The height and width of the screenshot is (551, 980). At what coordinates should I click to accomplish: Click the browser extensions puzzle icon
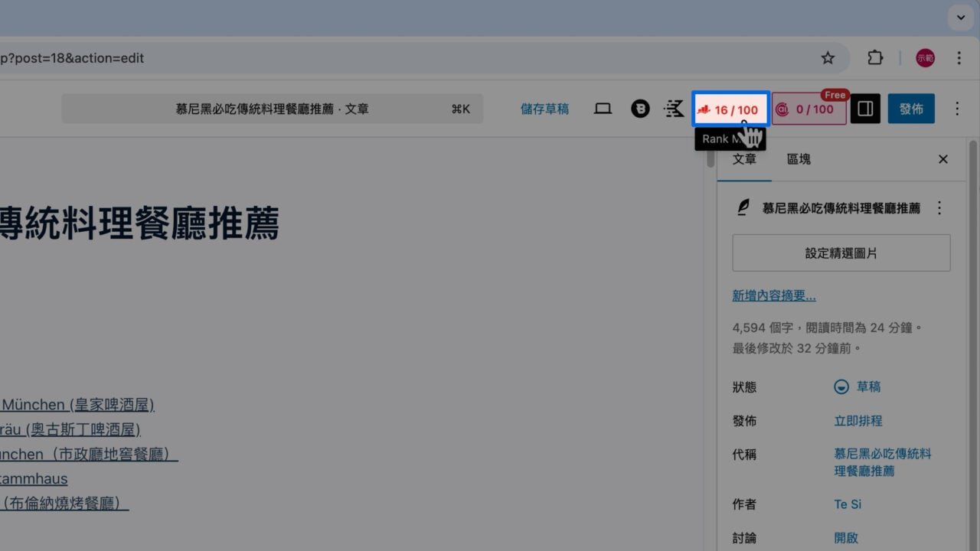(874, 57)
